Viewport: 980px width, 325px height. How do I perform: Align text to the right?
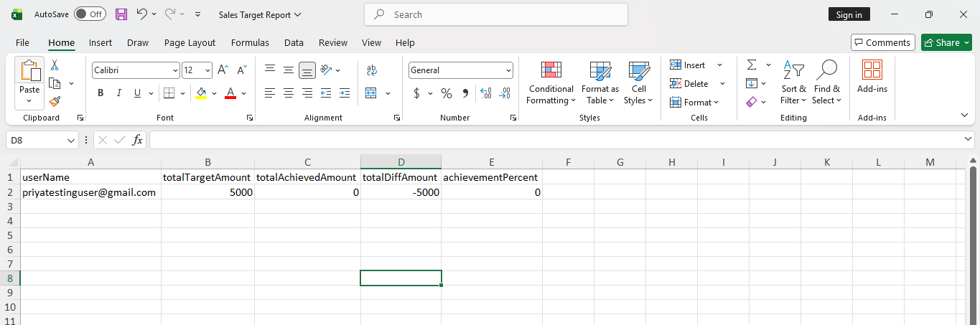click(x=307, y=93)
